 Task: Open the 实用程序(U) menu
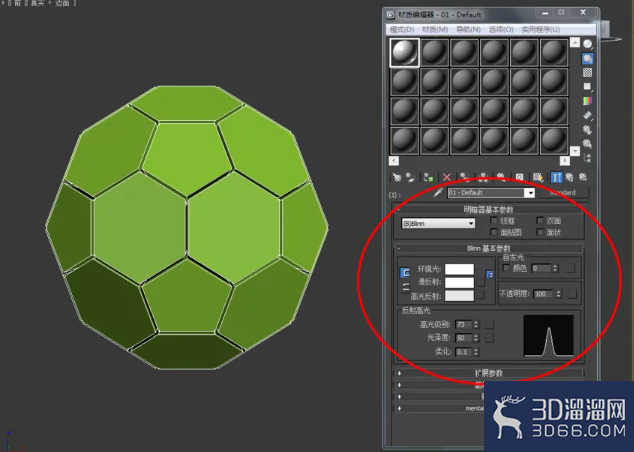541,30
